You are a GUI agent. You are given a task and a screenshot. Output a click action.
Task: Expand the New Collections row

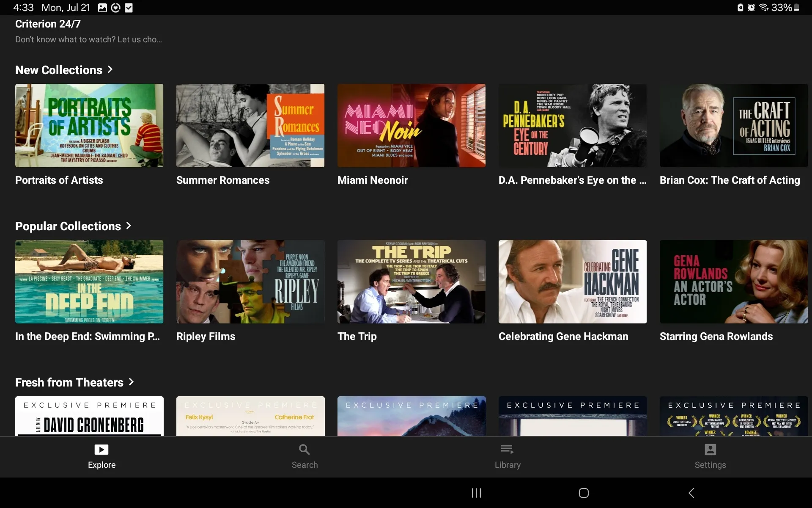point(110,70)
